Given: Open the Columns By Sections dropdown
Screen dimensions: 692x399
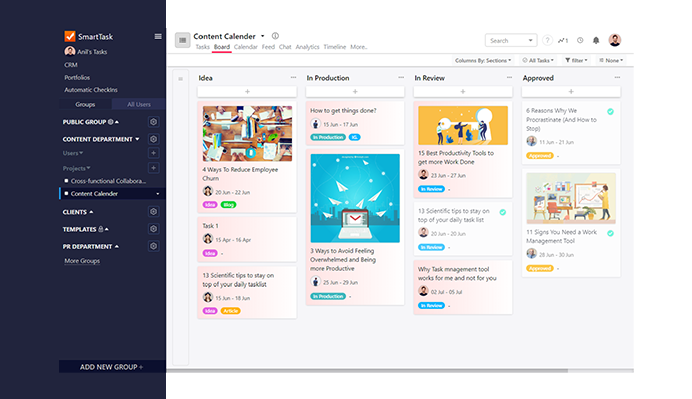Looking at the screenshot, I should [x=483, y=60].
